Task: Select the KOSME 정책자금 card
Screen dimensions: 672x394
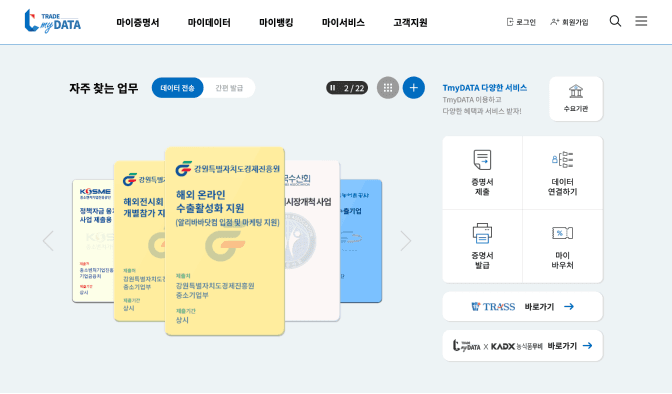Action: pos(93,241)
